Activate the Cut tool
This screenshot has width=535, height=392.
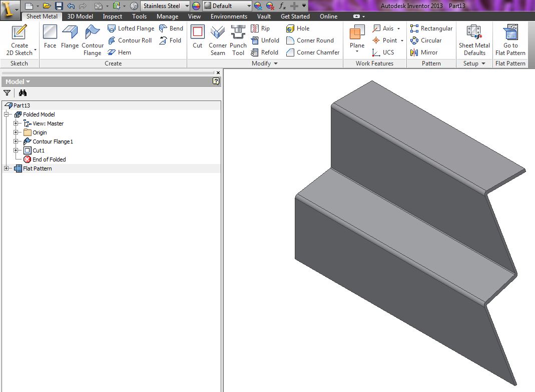point(198,37)
